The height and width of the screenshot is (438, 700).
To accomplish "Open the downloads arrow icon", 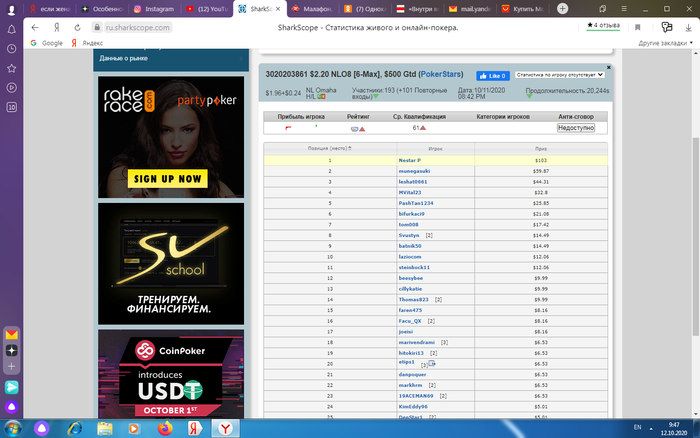I will click(x=688, y=28).
